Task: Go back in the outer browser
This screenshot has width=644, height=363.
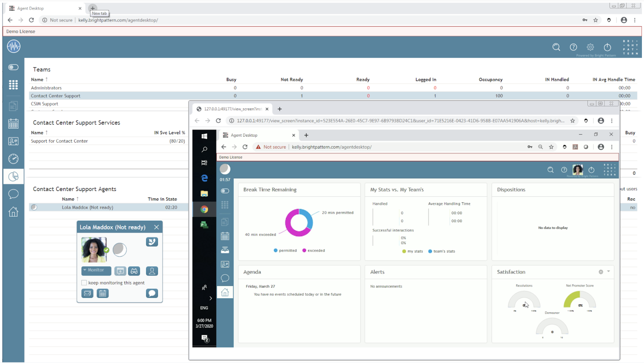Action: 10,20
